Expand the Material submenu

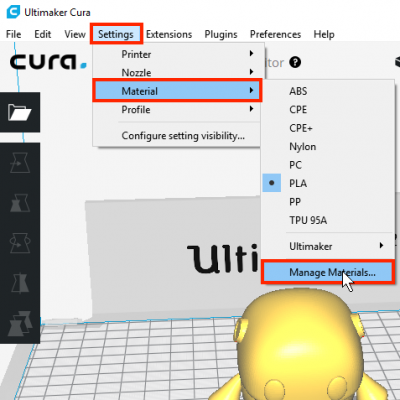pos(177,91)
